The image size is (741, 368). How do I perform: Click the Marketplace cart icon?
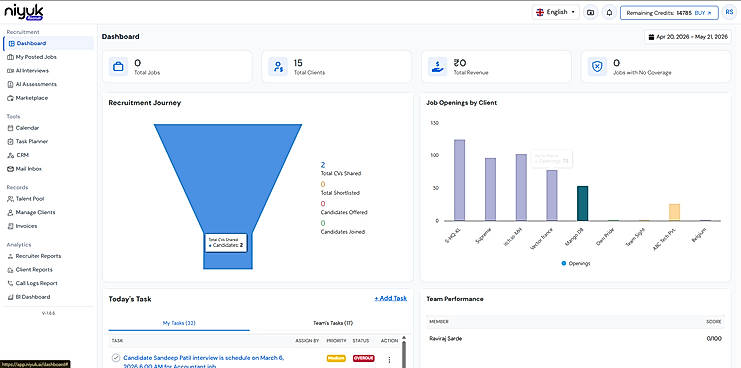pyautogui.click(x=11, y=98)
